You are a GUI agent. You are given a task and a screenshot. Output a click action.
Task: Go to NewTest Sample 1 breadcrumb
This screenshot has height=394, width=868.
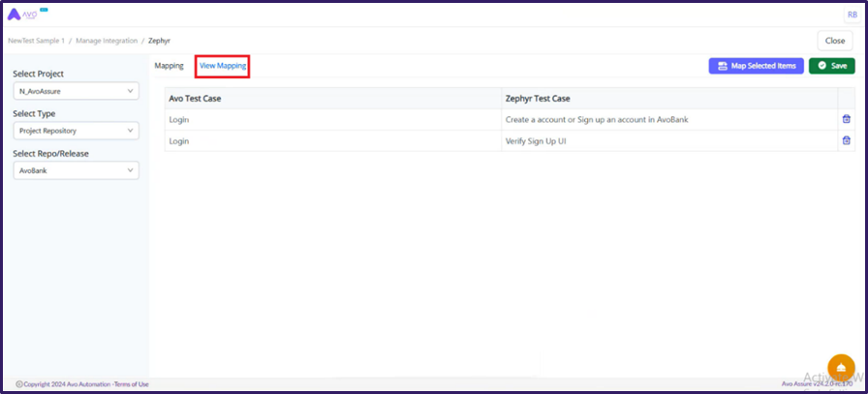[36, 41]
